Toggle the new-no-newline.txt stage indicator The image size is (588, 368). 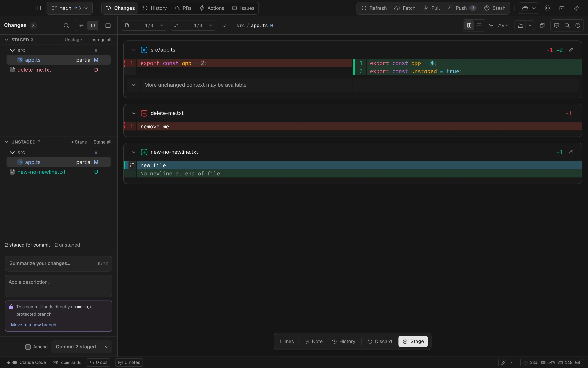(x=144, y=152)
